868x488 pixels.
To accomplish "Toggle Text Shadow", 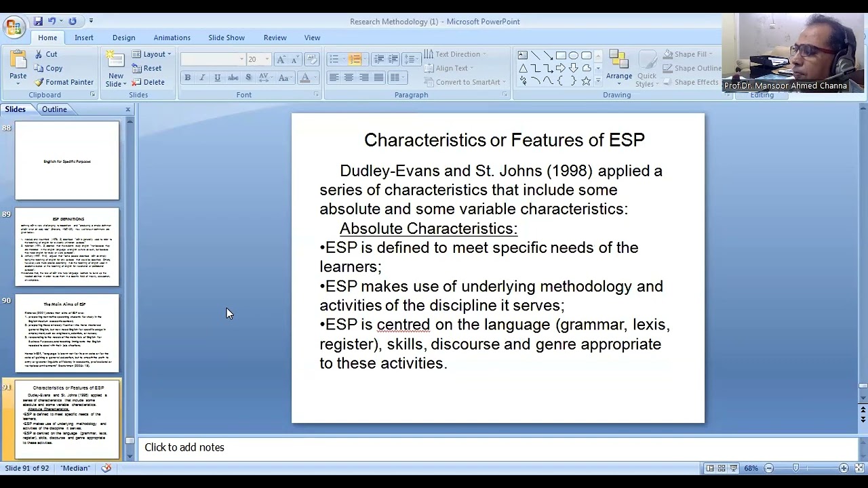I will [249, 78].
